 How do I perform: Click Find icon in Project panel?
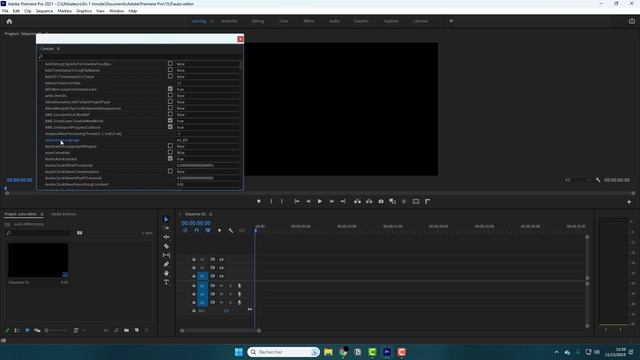(x=116, y=330)
